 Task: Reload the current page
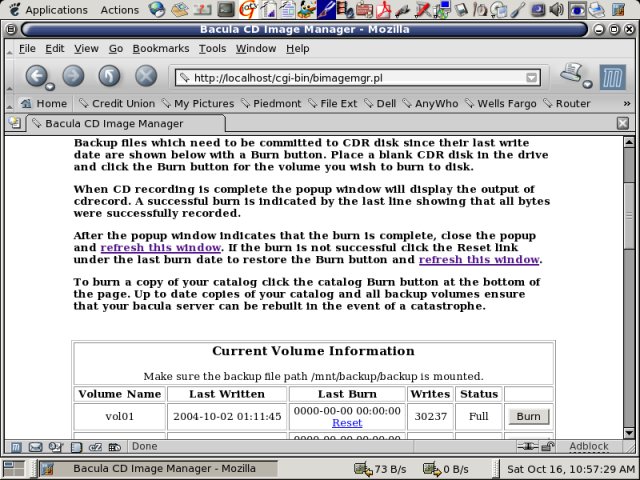tap(109, 76)
